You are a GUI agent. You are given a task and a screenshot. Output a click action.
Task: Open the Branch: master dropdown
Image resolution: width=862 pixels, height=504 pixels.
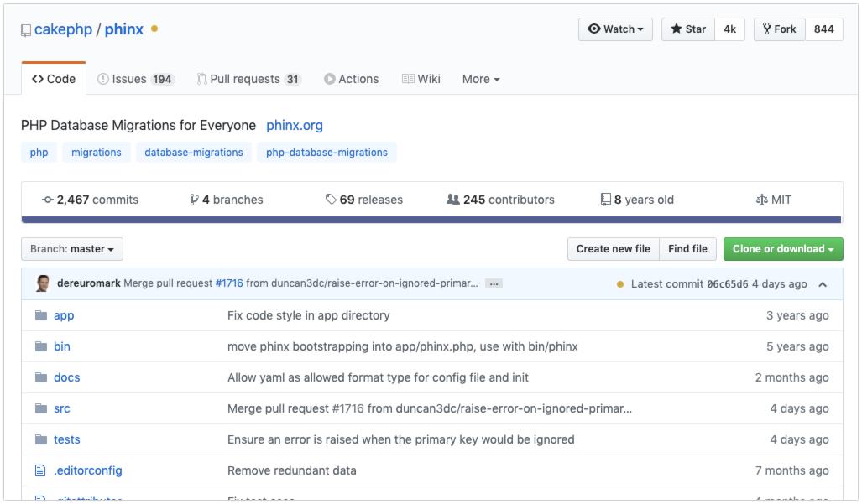[x=72, y=249]
